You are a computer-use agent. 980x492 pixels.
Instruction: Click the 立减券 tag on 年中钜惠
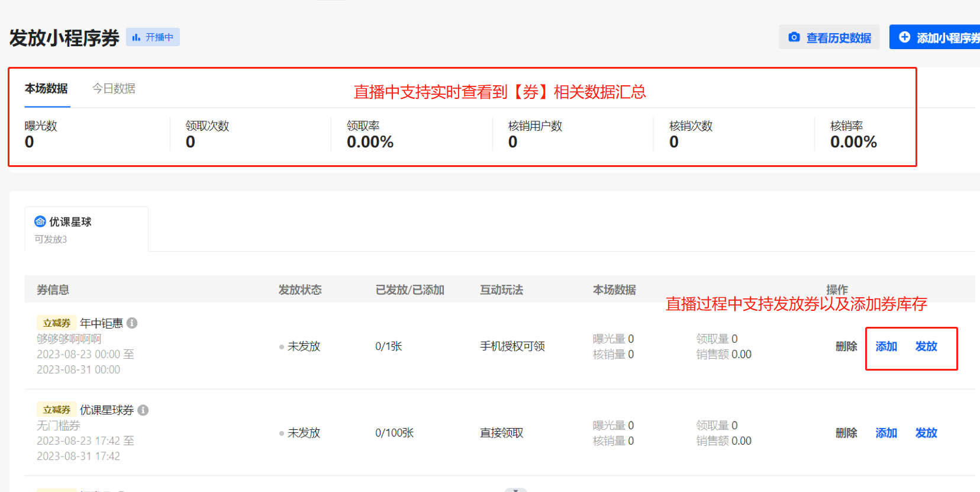click(57, 323)
